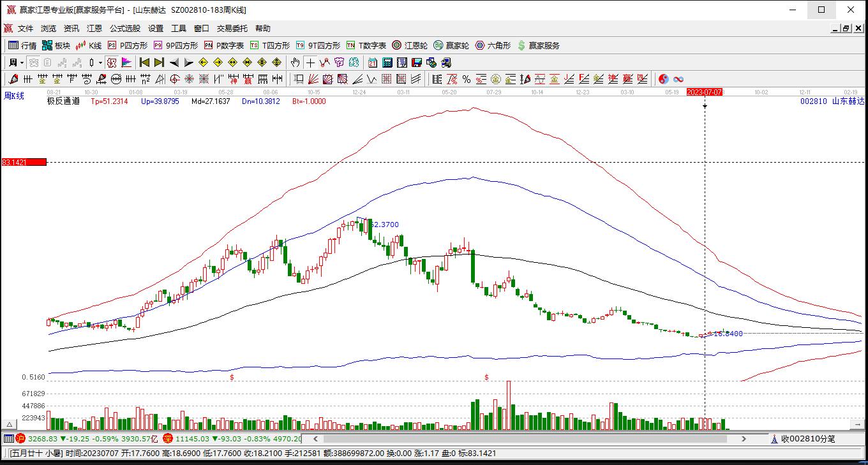Open the 行情 market quotes view
This screenshot has width=868, height=465.
[x=22, y=45]
